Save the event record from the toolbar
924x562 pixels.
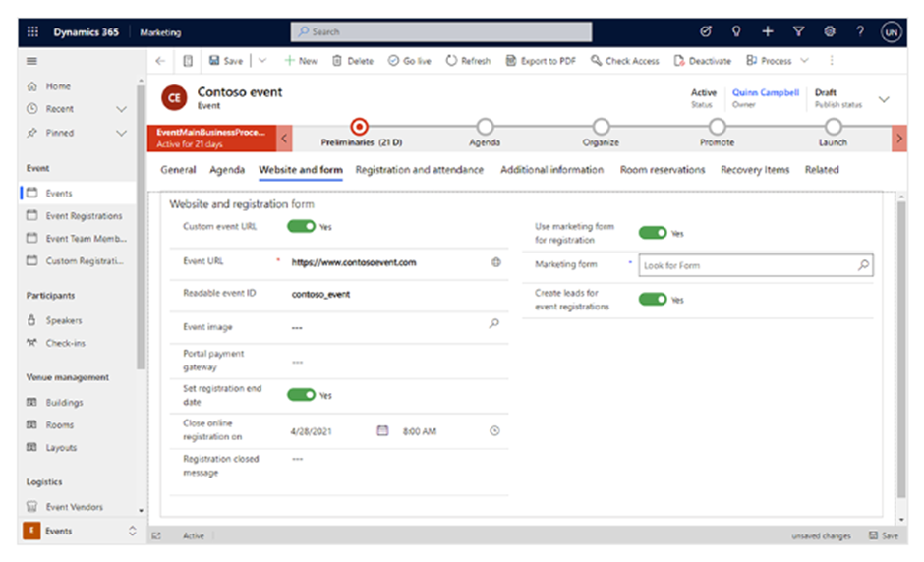coord(226,61)
